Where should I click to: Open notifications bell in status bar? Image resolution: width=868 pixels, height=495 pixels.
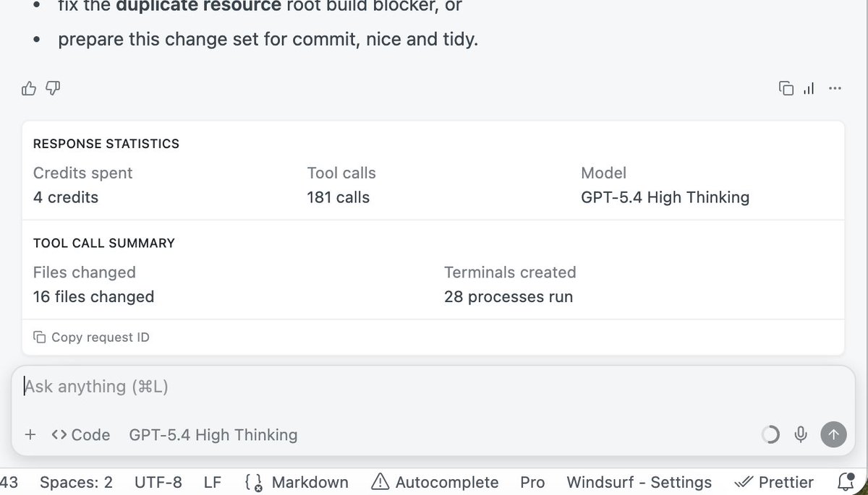(845, 482)
